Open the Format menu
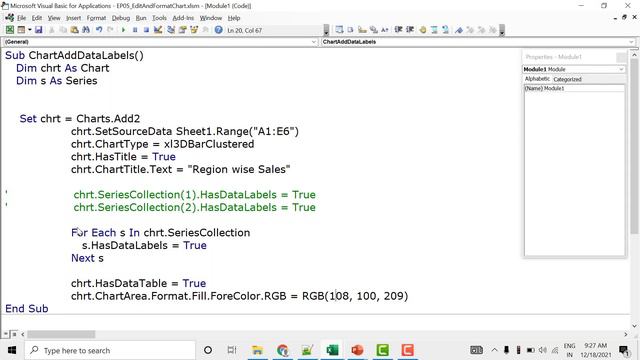640x360 pixels. pyautogui.click(x=96, y=18)
